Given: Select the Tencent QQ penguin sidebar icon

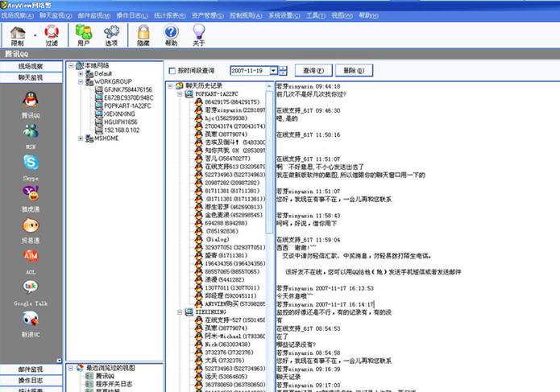Looking at the screenshot, I should [31, 100].
